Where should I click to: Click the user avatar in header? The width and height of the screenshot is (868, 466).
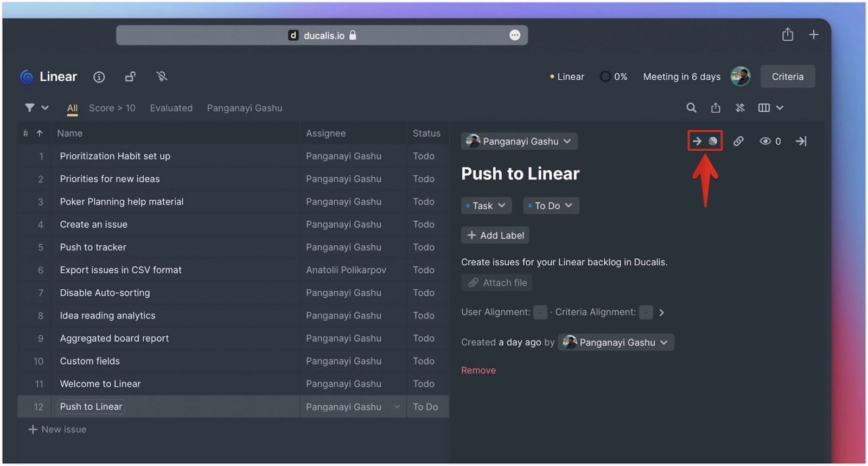coord(741,76)
